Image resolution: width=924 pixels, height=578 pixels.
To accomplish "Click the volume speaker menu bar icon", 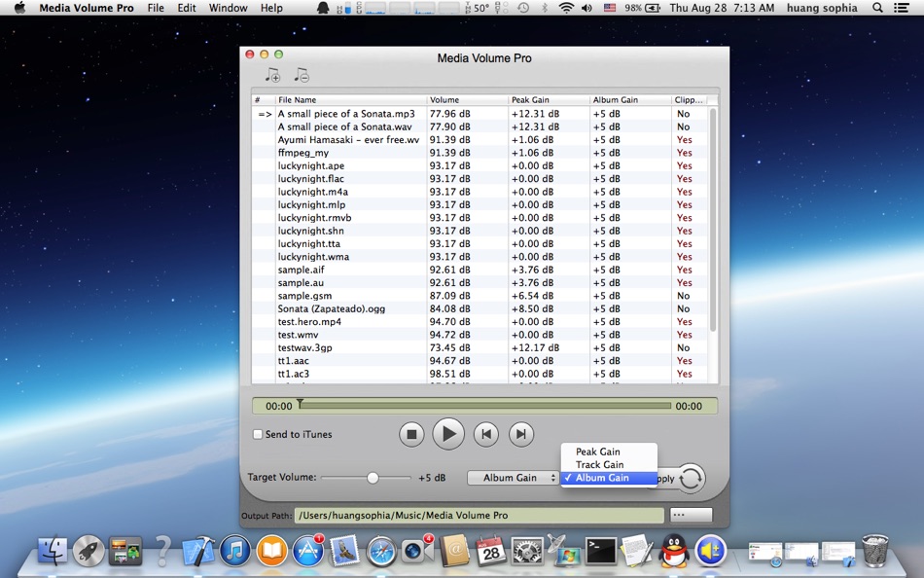I will pos(586,8).
